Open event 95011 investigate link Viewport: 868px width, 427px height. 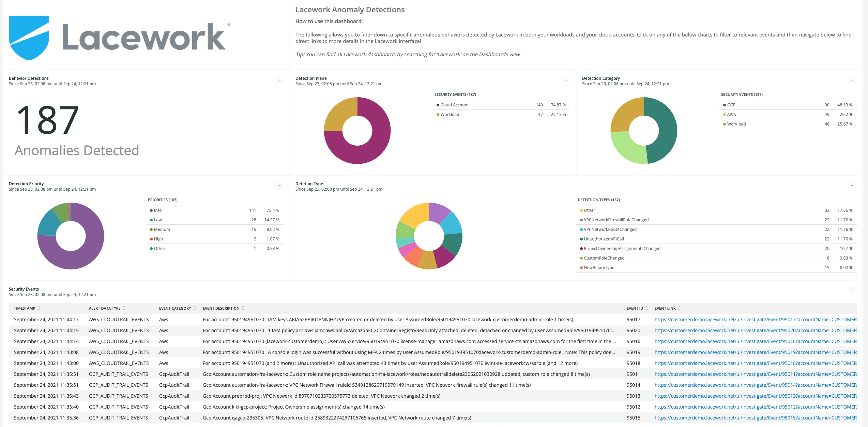tap(755, 374)
